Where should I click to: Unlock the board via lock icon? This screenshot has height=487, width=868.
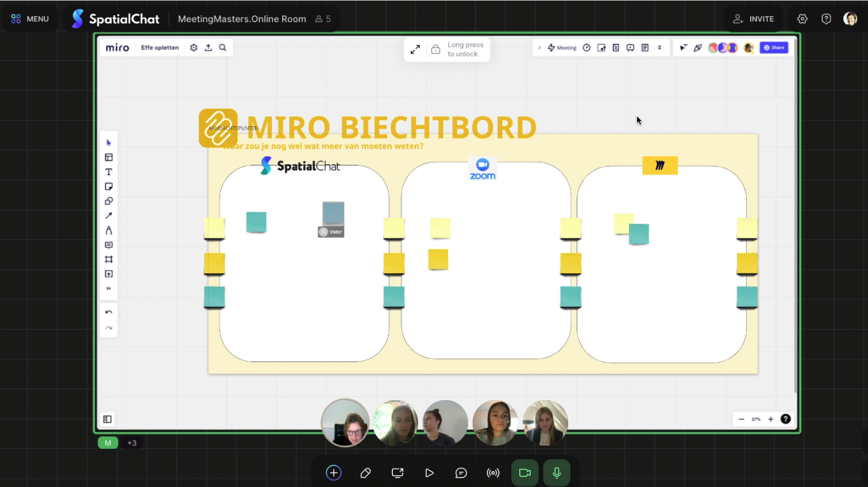(436, 49)
